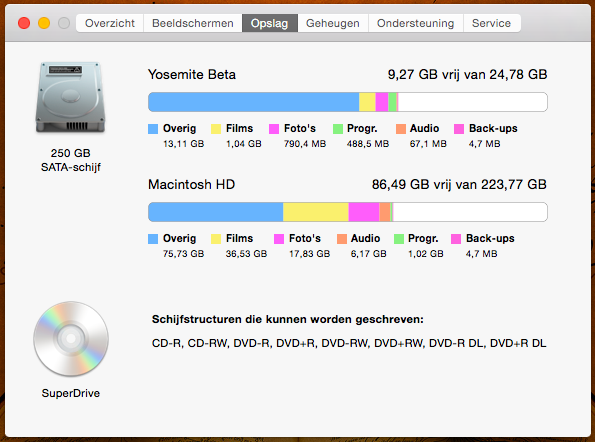Viewport: 595px width, 442px height.
Task: Open the Ondersteuning tab
Action: (416, 23)
